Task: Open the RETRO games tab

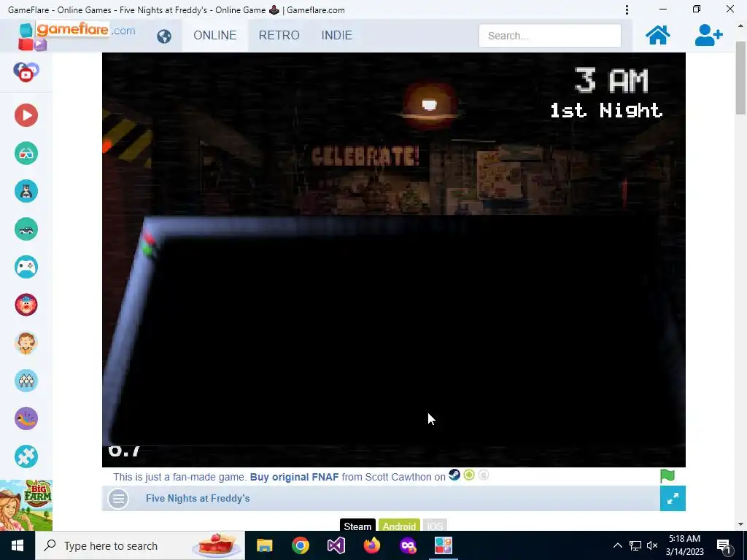Action: coord(279,35)
